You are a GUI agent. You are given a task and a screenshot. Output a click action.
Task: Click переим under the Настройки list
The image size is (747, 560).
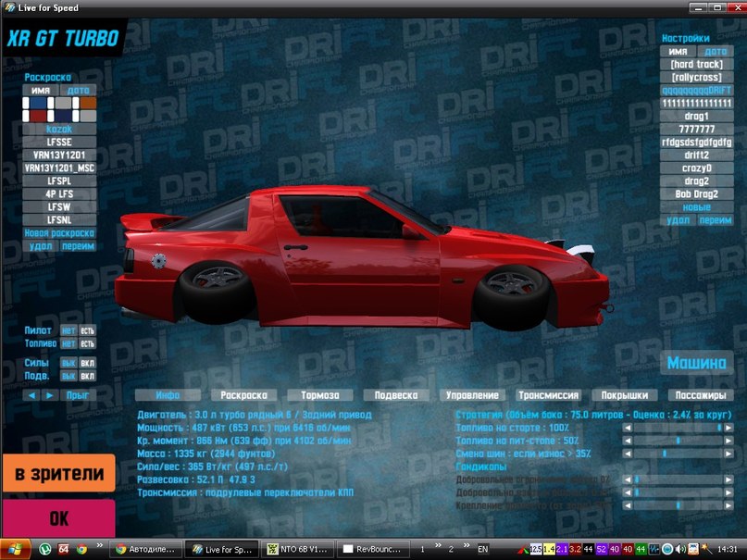716,220
